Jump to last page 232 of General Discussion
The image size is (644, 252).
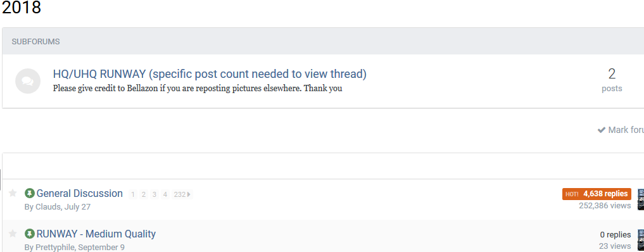click(182, 194)
